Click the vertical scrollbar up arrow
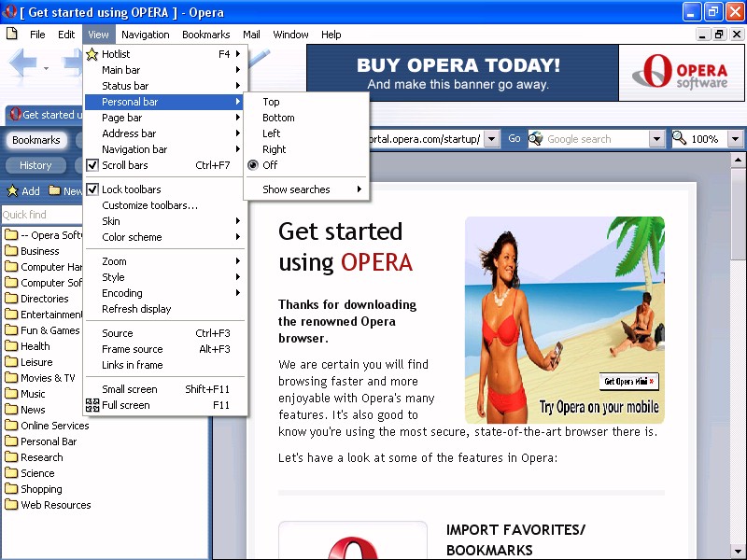 tap(738, 160)
